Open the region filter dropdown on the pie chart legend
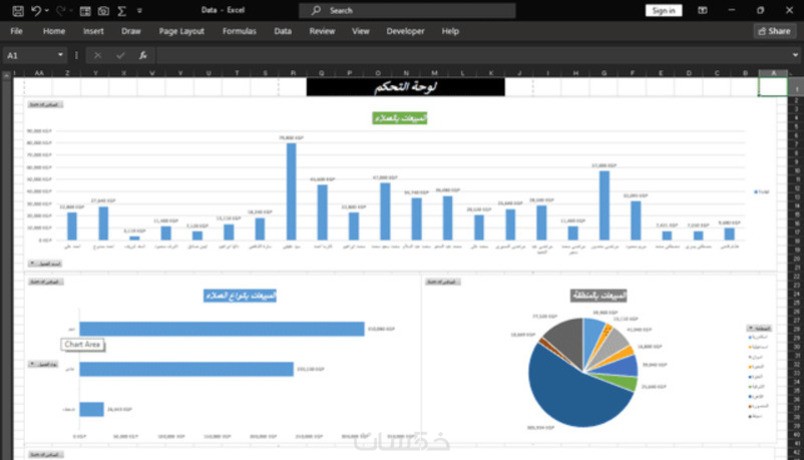 point(759,328)
